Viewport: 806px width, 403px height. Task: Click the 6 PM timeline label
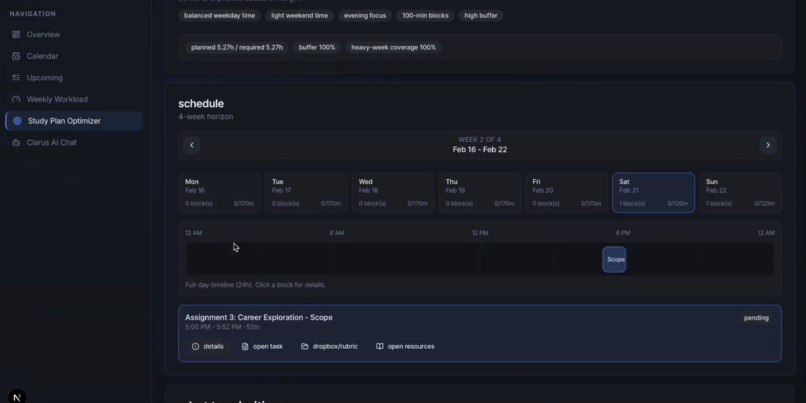point(623,233)
